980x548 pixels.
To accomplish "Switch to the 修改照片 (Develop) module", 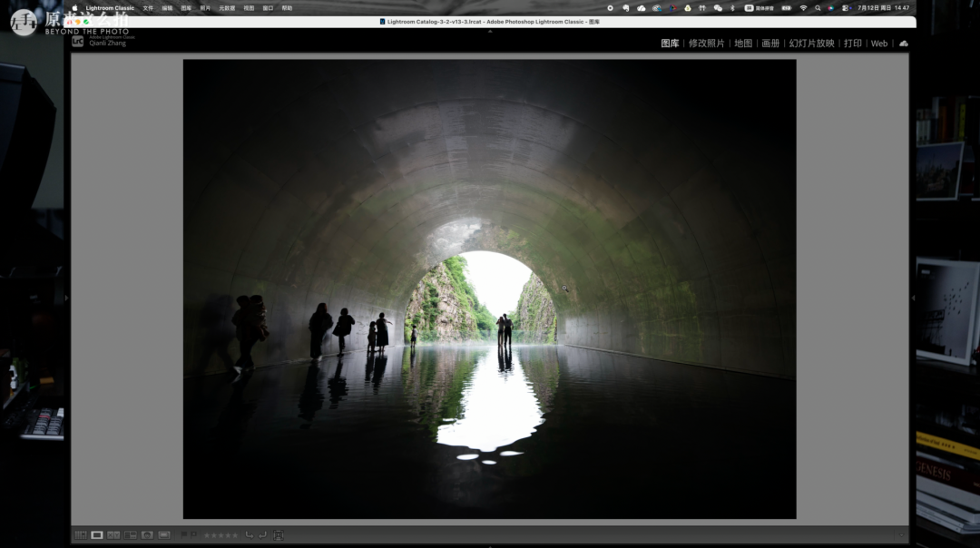I will pyautogui.click(x=706, y=44).
